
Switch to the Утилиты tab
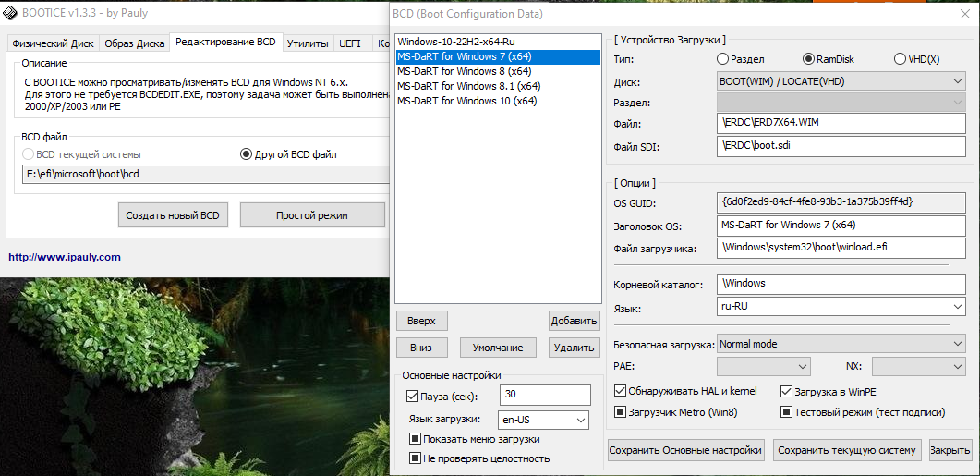coord(307,43)
